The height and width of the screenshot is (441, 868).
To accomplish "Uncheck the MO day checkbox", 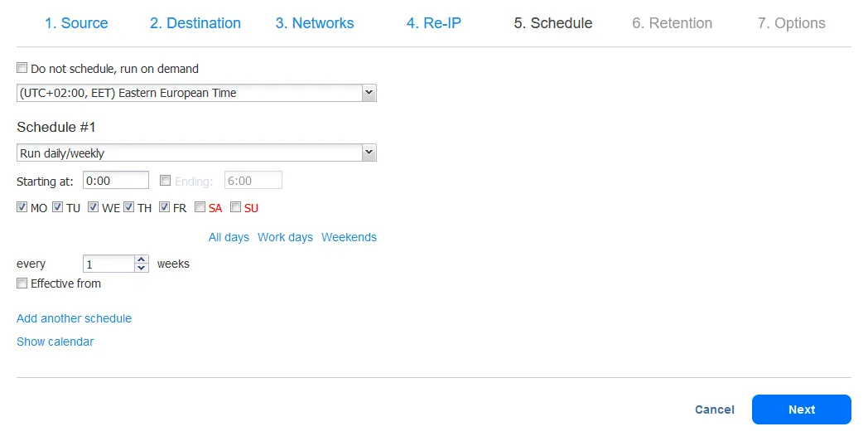I will click(x=22, y=207).
